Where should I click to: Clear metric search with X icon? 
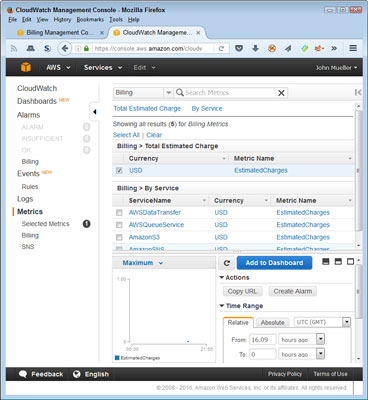tap(281, 93)
